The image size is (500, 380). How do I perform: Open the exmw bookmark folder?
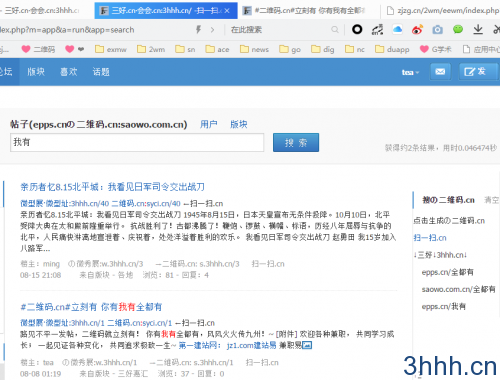(x=111, y=49)
